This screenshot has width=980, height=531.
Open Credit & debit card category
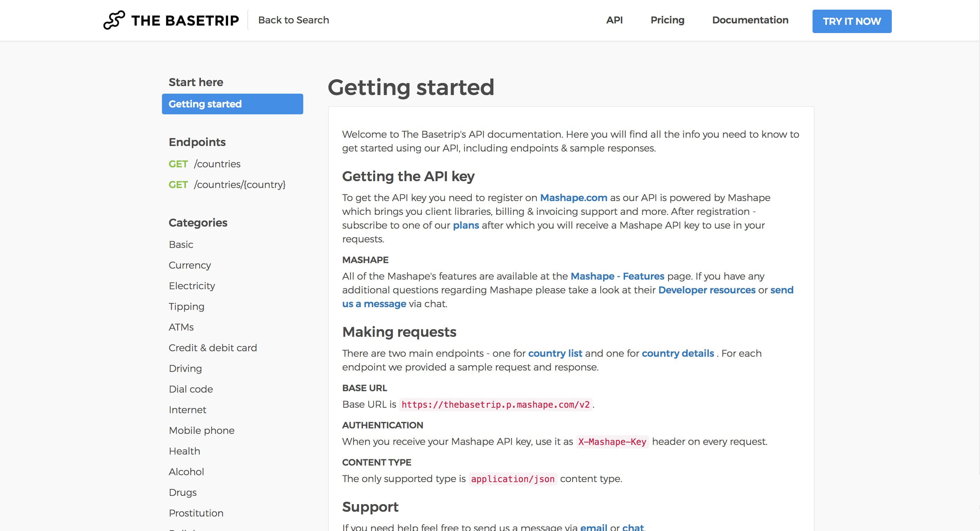(x=213, y=348)
